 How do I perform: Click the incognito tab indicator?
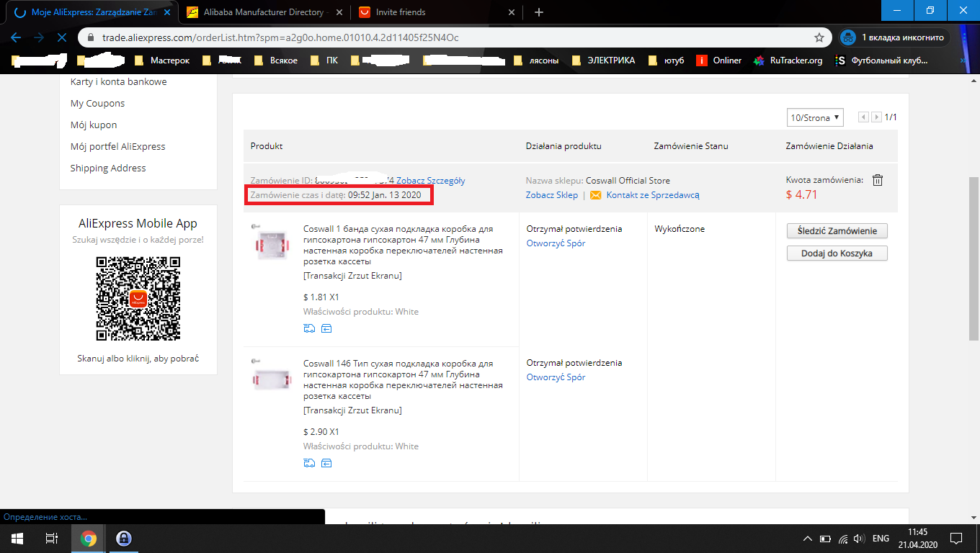[895, 37]
